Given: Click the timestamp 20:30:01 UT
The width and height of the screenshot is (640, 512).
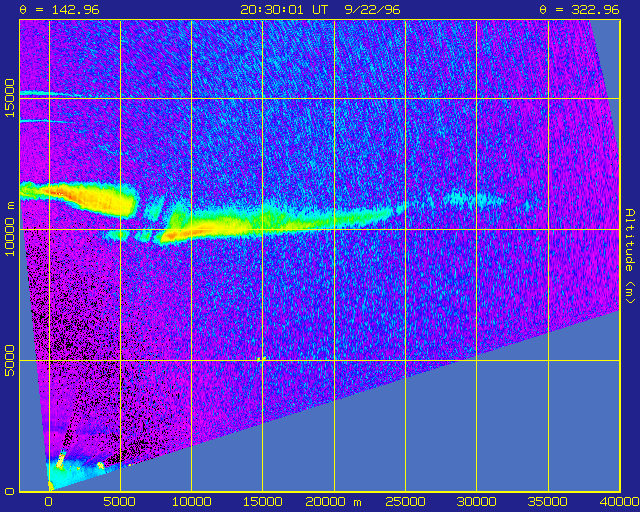Looking at the screenshot, I should (284, 9).
